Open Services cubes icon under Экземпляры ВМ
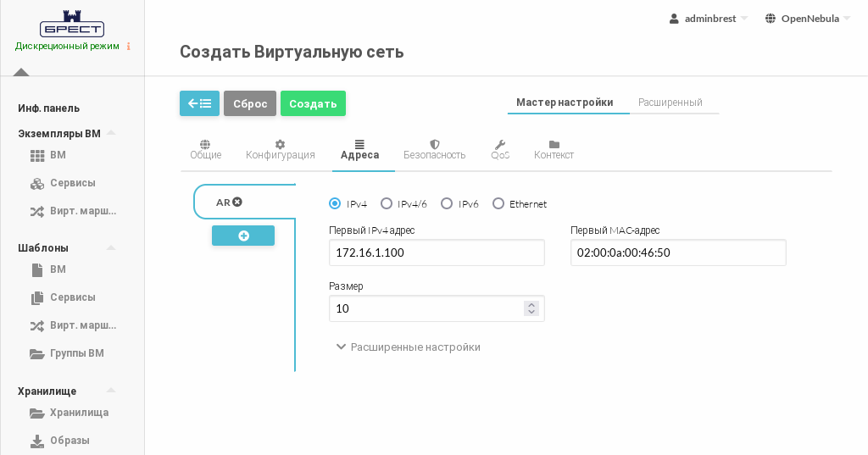This screenshot has height=455, width=868. click(x=37, y=184)
